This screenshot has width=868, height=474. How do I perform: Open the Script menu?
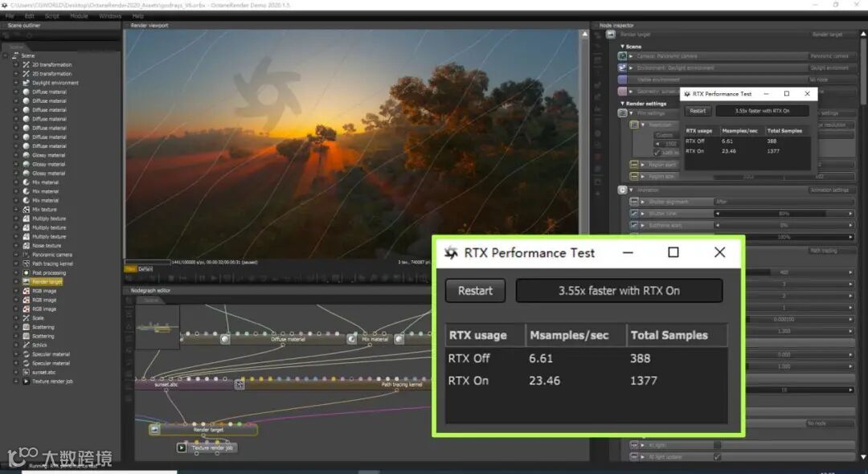tap(52, 16)
